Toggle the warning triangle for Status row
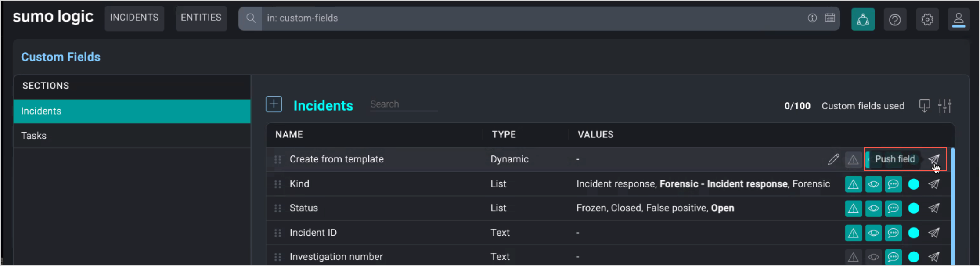 pyautogui.click(x=853, y=208)
